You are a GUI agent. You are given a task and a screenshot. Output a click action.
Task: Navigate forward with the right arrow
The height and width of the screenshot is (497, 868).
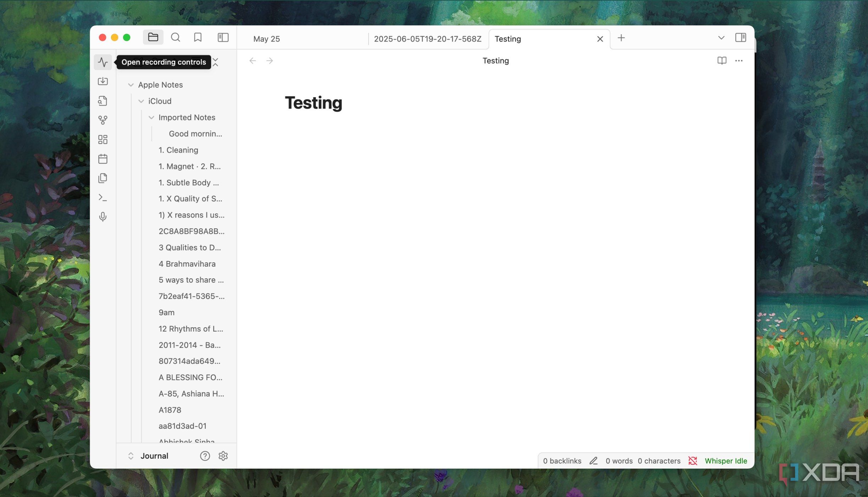pos(270,61)
